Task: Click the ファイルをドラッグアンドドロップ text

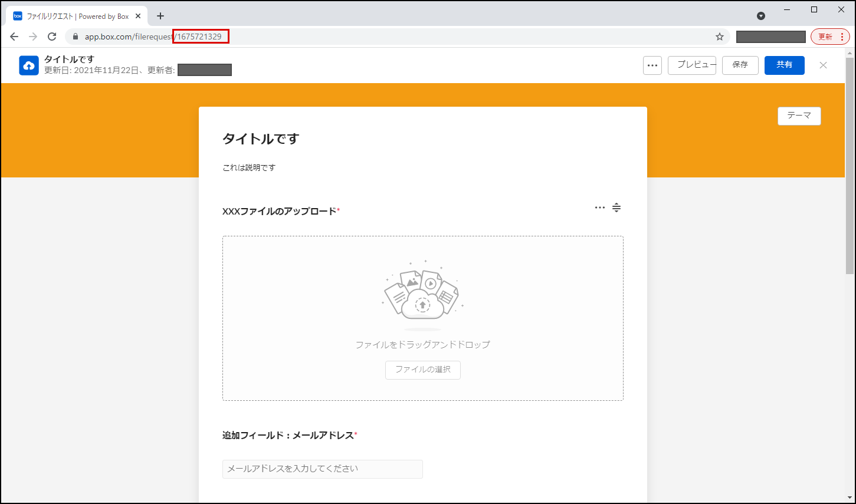Action: pos(423,345)
